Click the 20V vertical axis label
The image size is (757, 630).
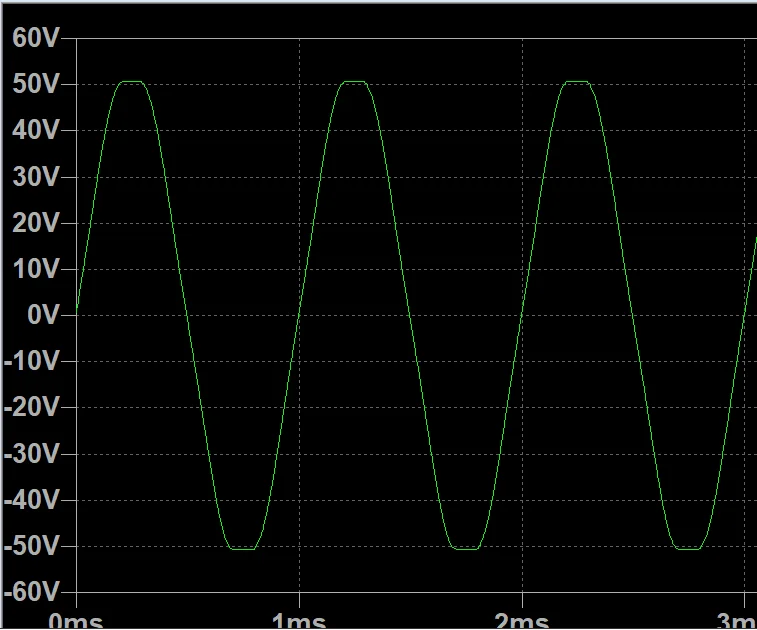click(x=37, y=223)
